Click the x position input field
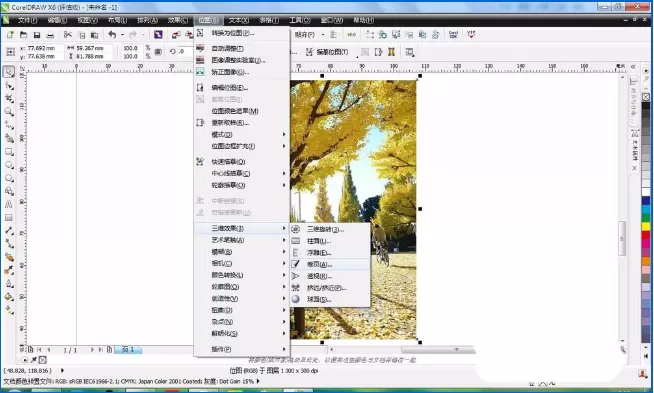 pyautogui.click(x=45, y=48)
